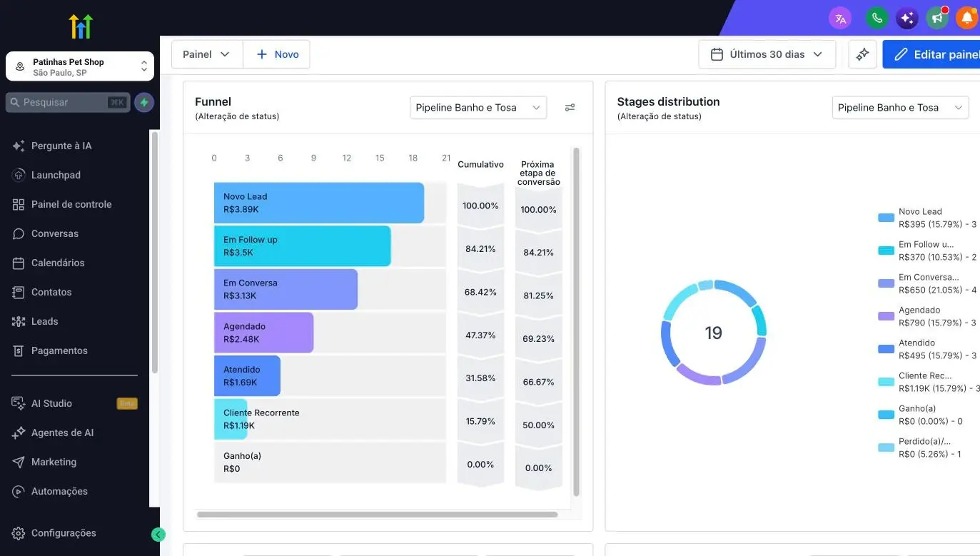Open the Painel dropdown
980x556 pixels.
point(207,54)
